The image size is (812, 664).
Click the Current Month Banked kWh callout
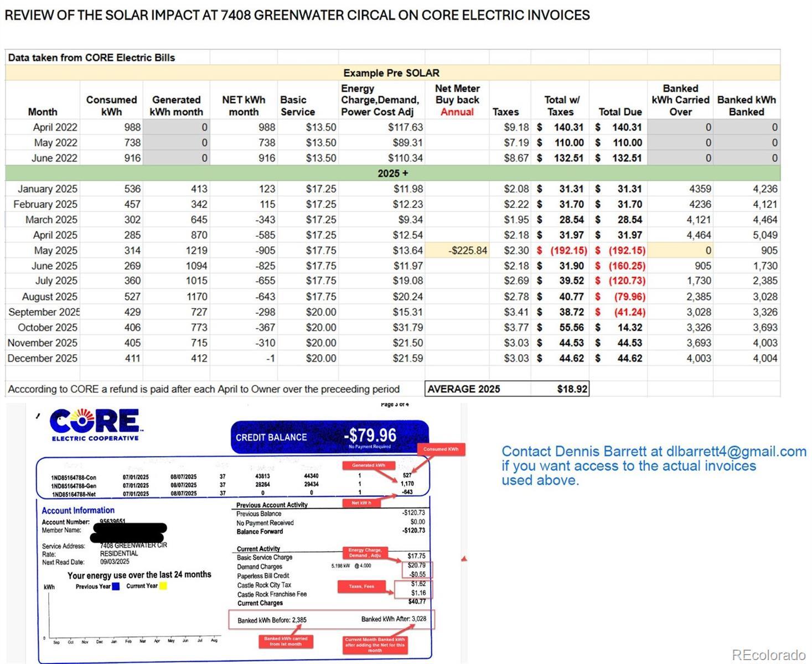point(375,645)
